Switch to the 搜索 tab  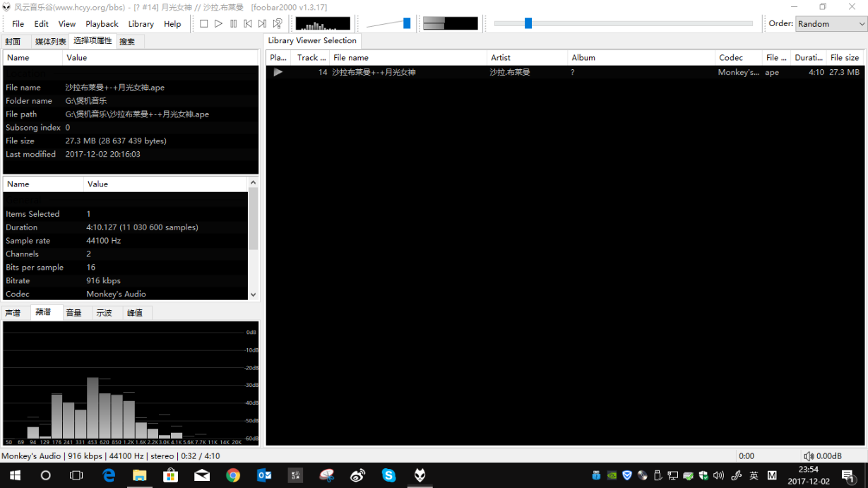(x=127, y=42)
